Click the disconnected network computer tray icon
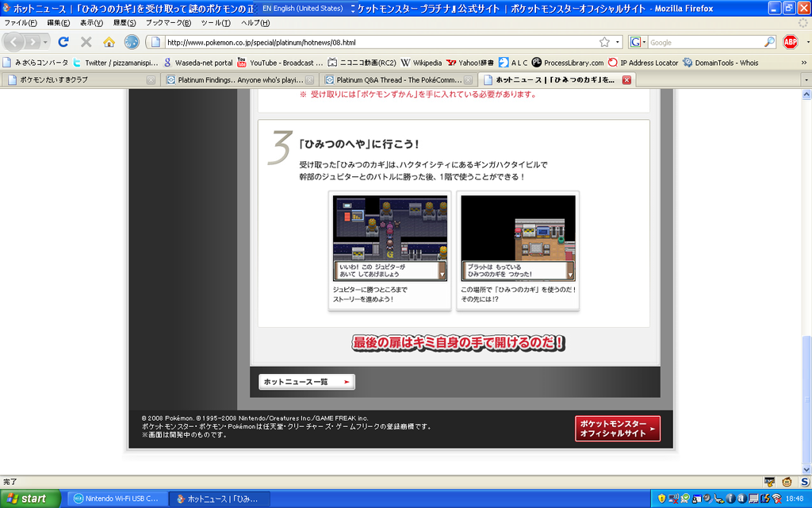Viewport: 812px width, 508px height. coord(673,498)
